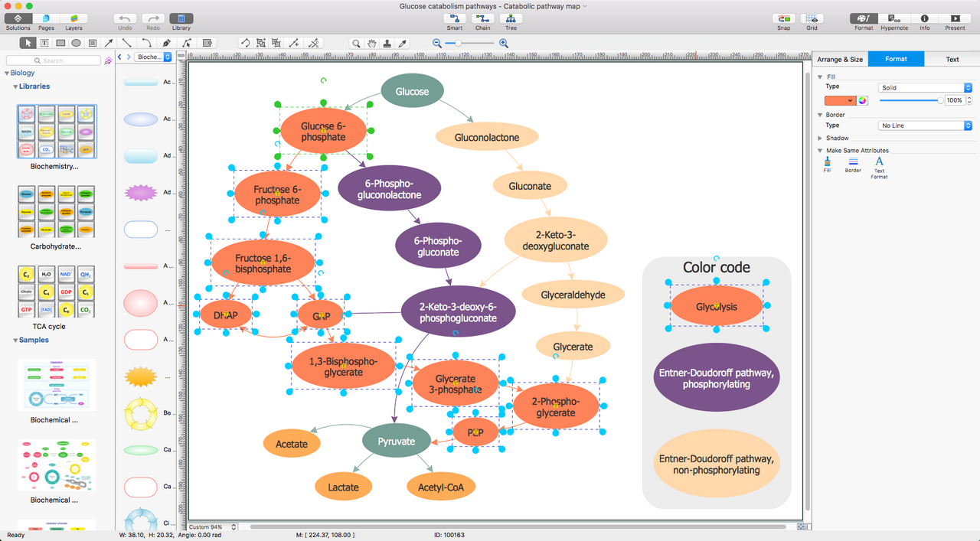Screen dimensions: 980x541
Task: Pick the eyedropper tool
Action: point(404,43)
